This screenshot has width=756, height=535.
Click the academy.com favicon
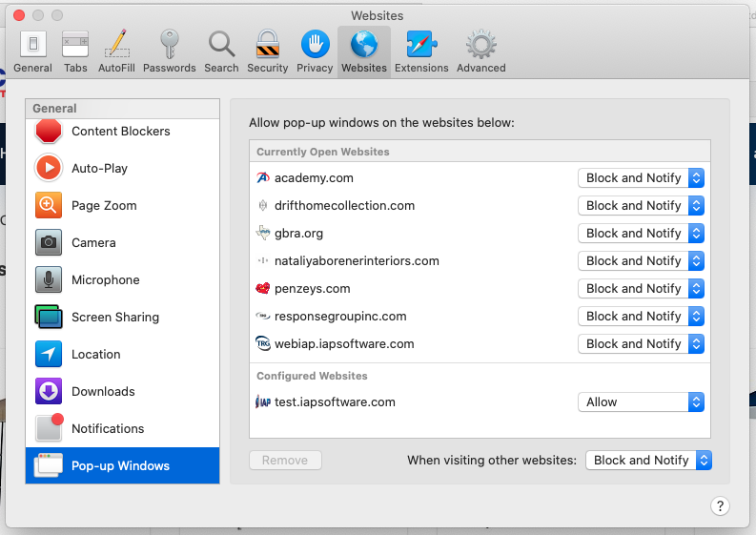(x=263, y=178)
